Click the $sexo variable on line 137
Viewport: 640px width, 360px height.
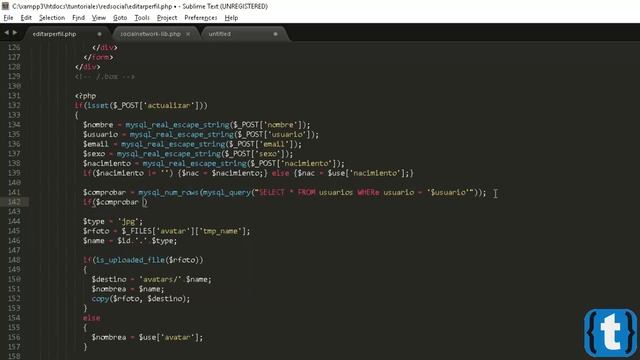pos(94,154)
